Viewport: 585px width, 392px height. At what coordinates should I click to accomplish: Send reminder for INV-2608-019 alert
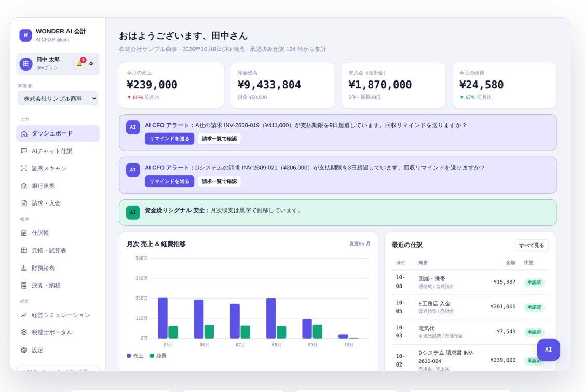(x=169, y=139)
